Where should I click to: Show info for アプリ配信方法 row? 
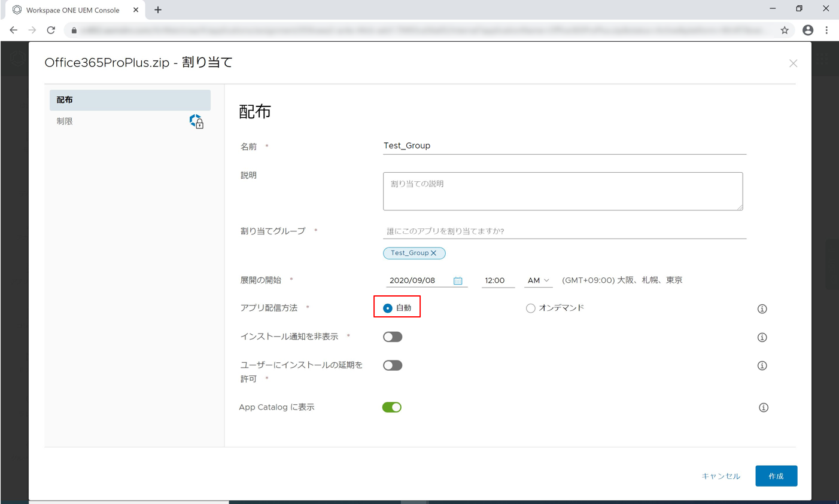click(762, 309)
